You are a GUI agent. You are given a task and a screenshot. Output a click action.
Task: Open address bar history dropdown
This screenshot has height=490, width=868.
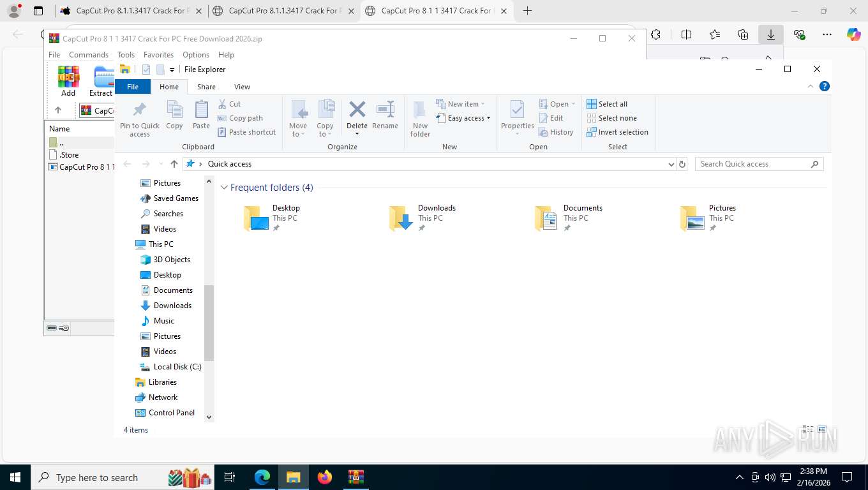click(x=671, y=164)
